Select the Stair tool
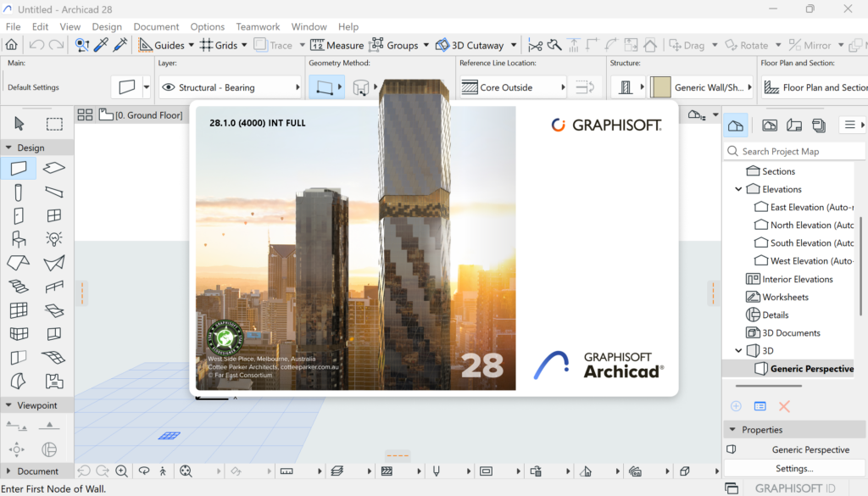The height and width of the screenshot is (496, 868). [x=19, y=287]
